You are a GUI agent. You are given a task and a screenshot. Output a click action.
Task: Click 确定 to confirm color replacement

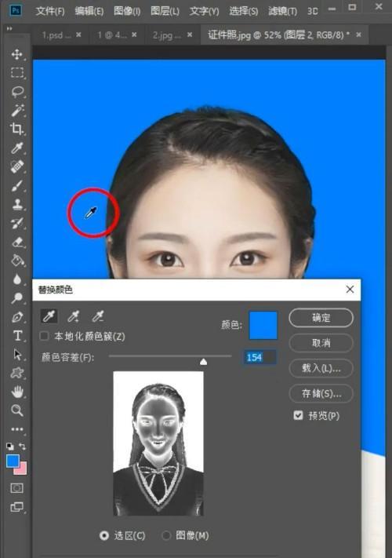(x=321, y=317)
